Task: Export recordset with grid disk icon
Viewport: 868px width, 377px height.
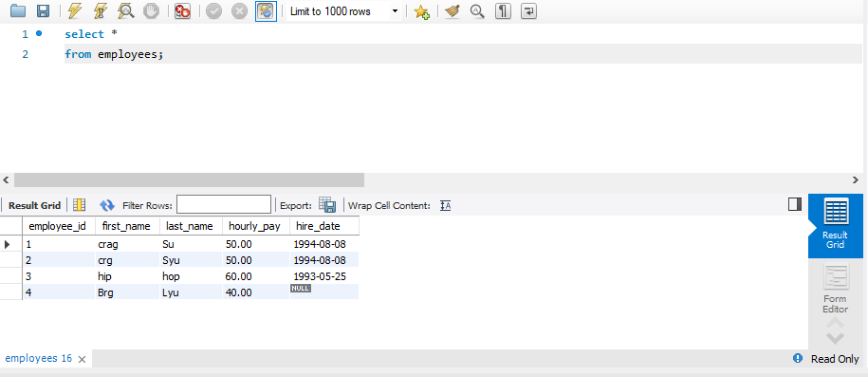Action: pyautogui.click(x=327, y=205)
